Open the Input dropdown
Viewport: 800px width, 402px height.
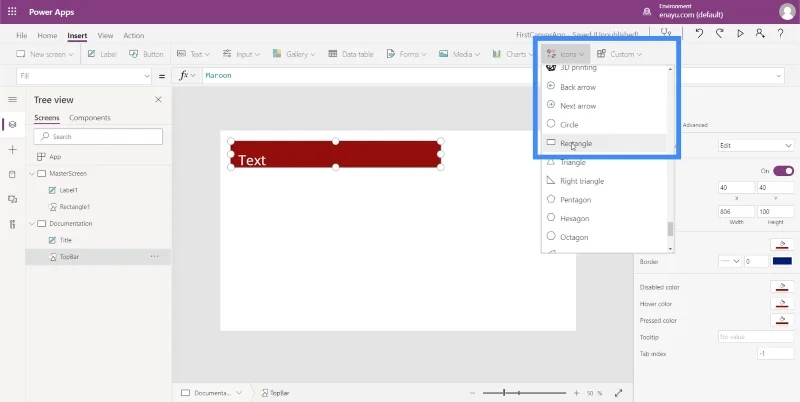(x=241, y=54)
